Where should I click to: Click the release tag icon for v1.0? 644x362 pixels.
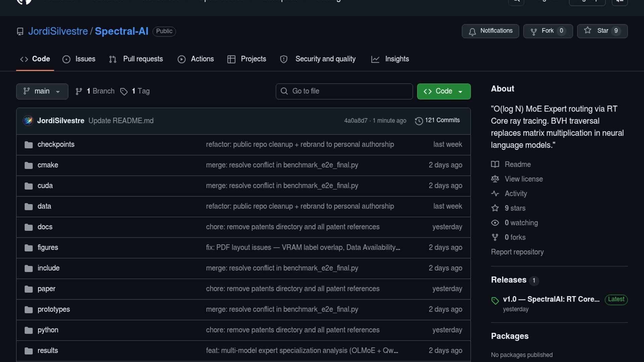point(495,301)
